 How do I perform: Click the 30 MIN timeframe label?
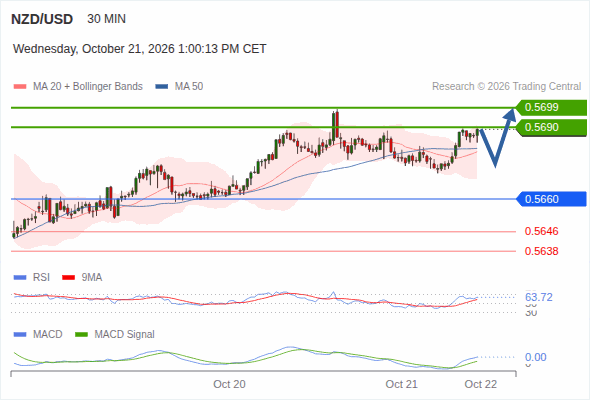point(106,19)
